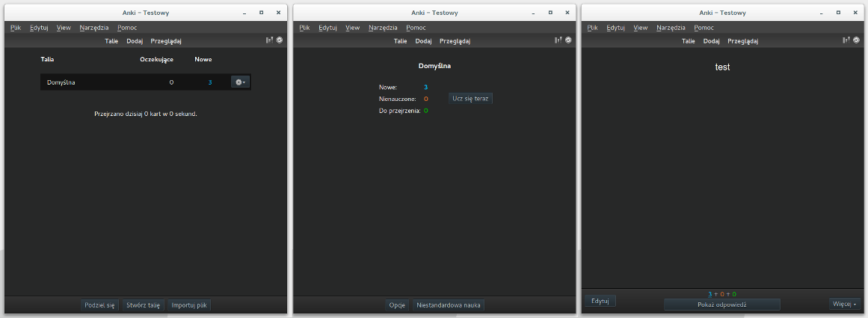868x318 pixels.
Task: Click the blue count 3 above Pokaż odpowiedź
Action: coord(710,294)
